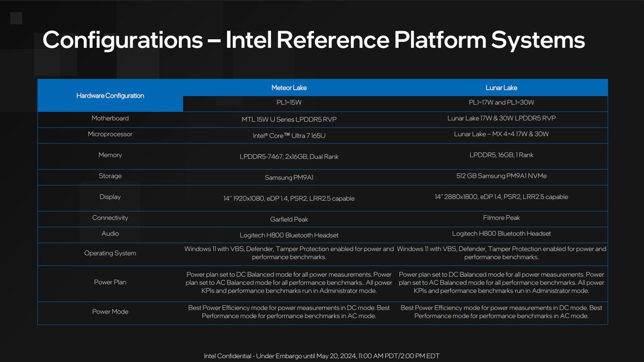Select the PL1=17W and PL1=30W cell
The width and height of the screenshot is (644, 362).
[501, 102]
